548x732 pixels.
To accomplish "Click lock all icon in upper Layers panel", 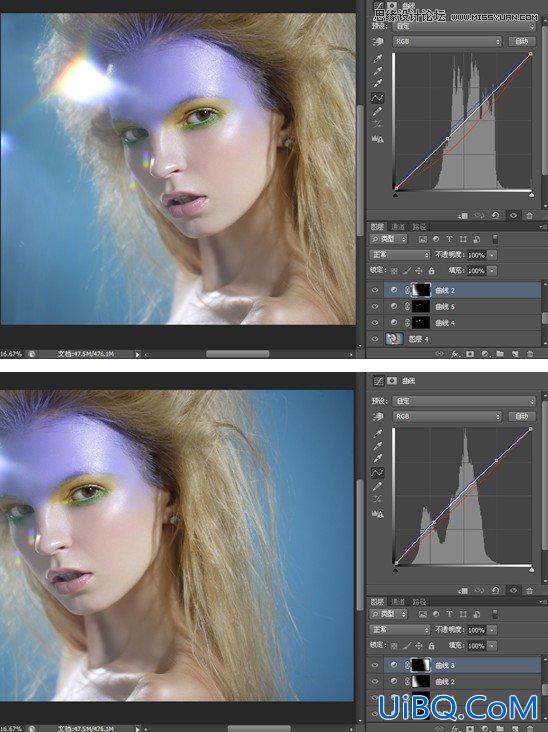I will (x=431, y=271).
